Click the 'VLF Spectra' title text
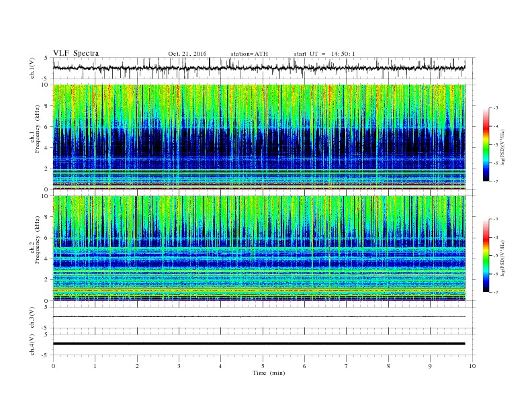532x411 pixels. tap(76, 53)
